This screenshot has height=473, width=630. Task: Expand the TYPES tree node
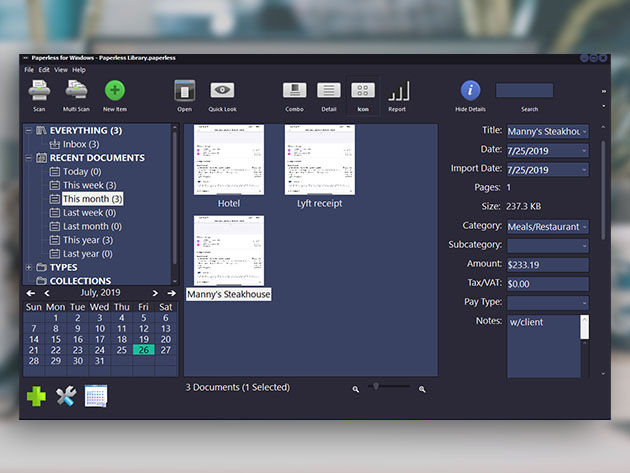tap(29, 267)
